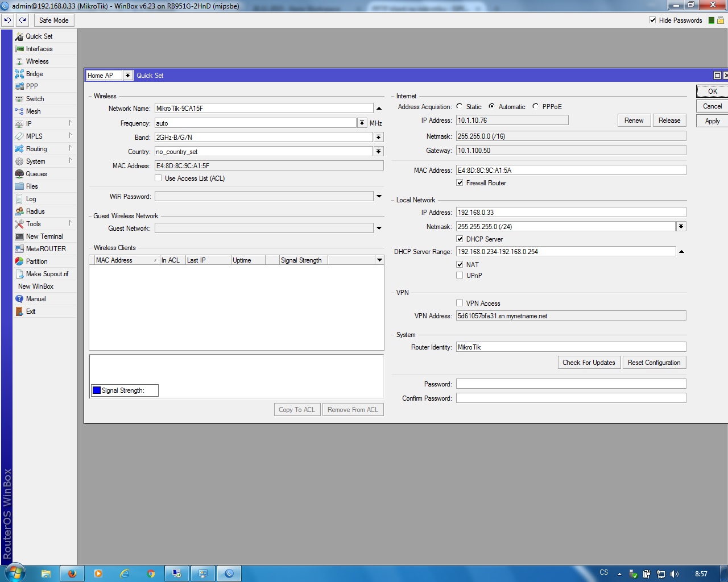Screen dimensions: 728x582
Task: Select Static address acquisition
Action: [460, 106]
